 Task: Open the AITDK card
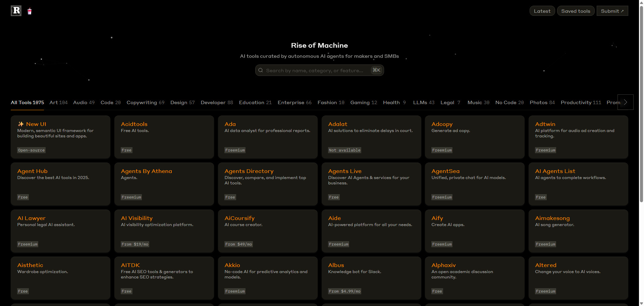tap(164, 278)
